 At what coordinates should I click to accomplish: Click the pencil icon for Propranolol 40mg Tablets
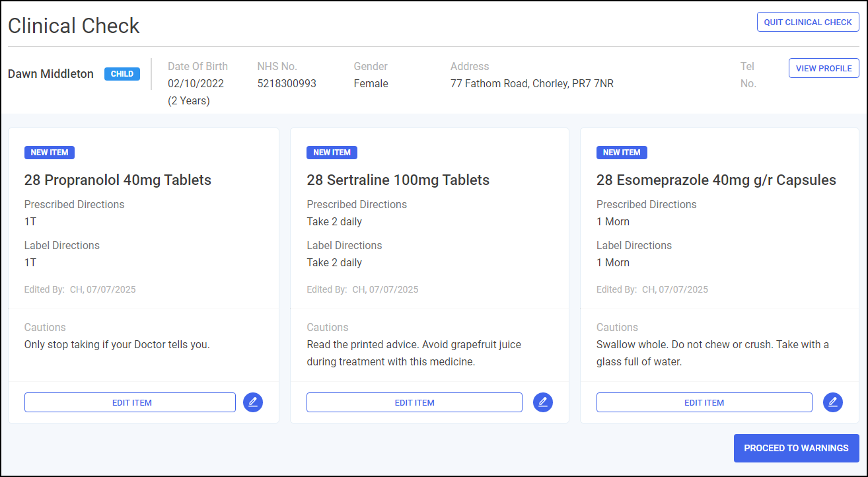pos(252,402)
